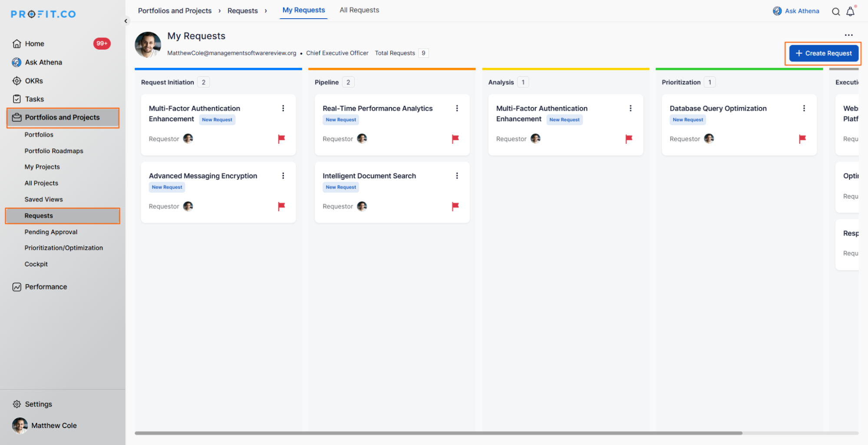Open Settings gear in sidebar
Screen dimensions: 868x445
click(x=17, y=404)
